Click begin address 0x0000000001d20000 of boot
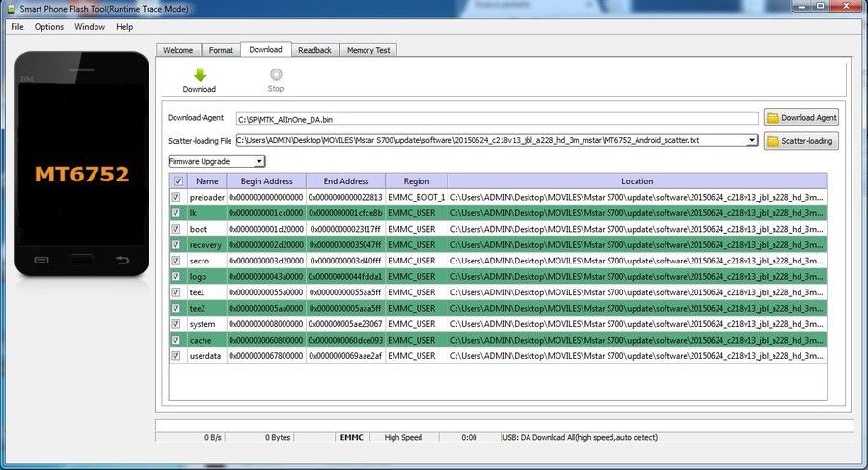868x470 pixels. point(266,229)
